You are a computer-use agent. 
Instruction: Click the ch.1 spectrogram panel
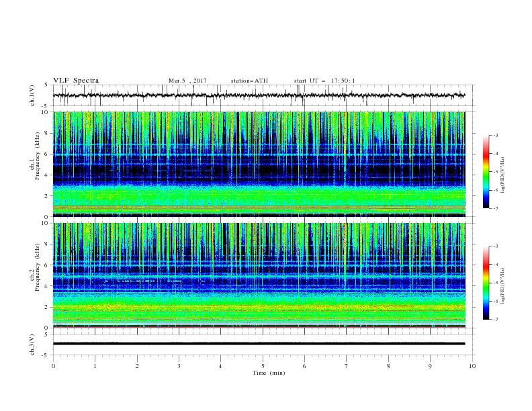click(x=259, y=164)
